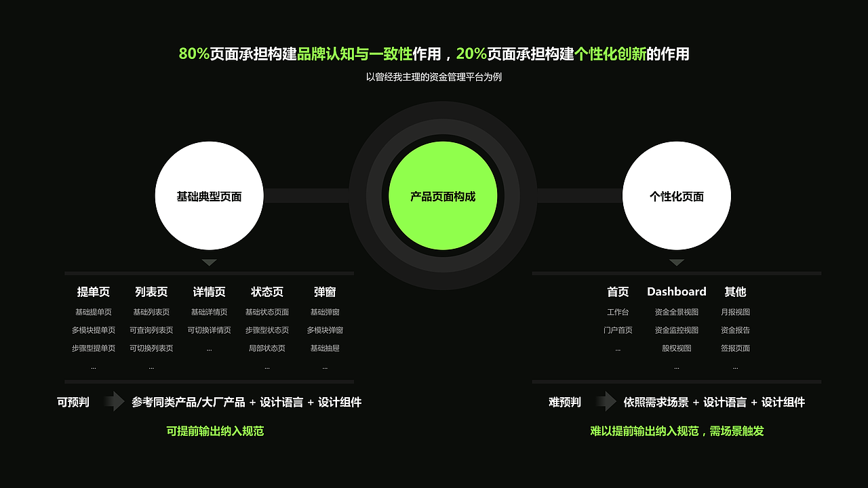Select the green 产品页面构成 center circle
This screenshot has height=488, width=868.
click(x=442, y=196)
